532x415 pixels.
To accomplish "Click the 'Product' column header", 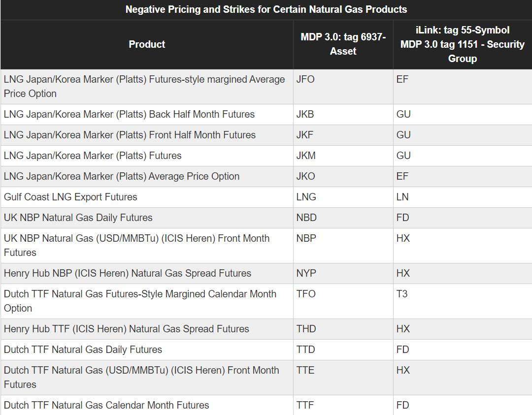I will (x=147, y=44).
